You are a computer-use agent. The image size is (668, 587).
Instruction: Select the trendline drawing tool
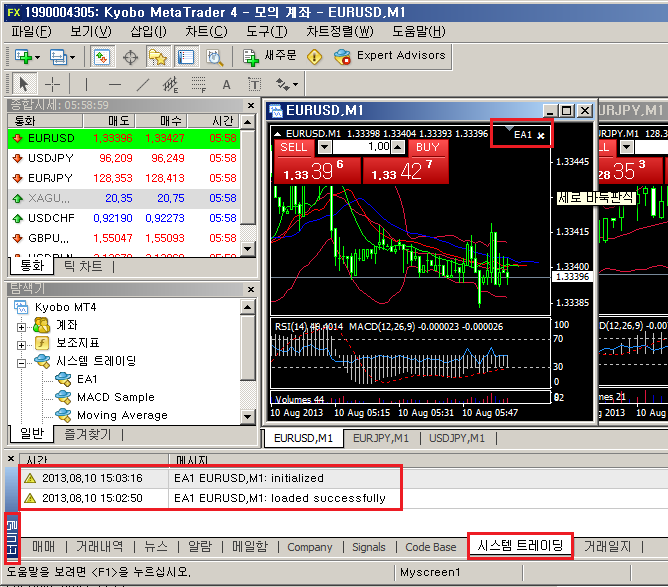click(x=143, y=84)
